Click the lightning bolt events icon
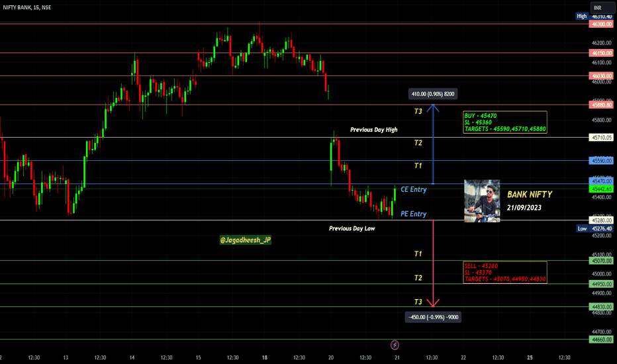 tap(395, 345)
